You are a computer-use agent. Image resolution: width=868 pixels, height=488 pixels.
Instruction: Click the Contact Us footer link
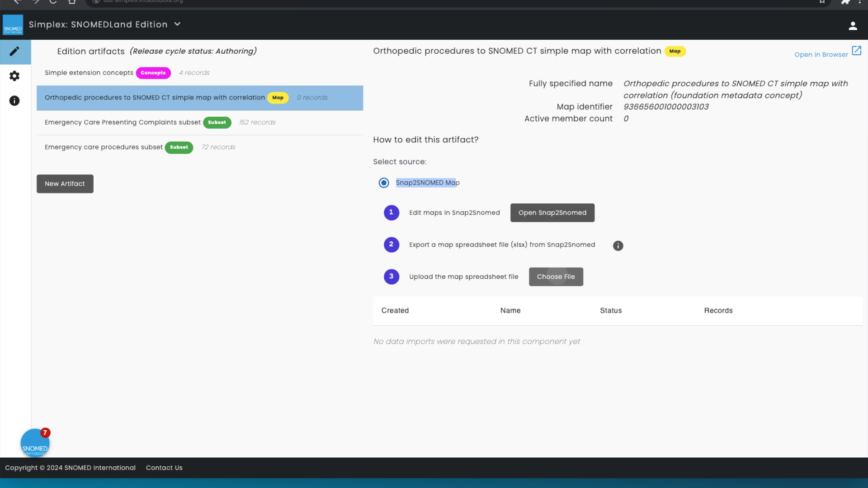pyautogui.click(x=164, y=468)
